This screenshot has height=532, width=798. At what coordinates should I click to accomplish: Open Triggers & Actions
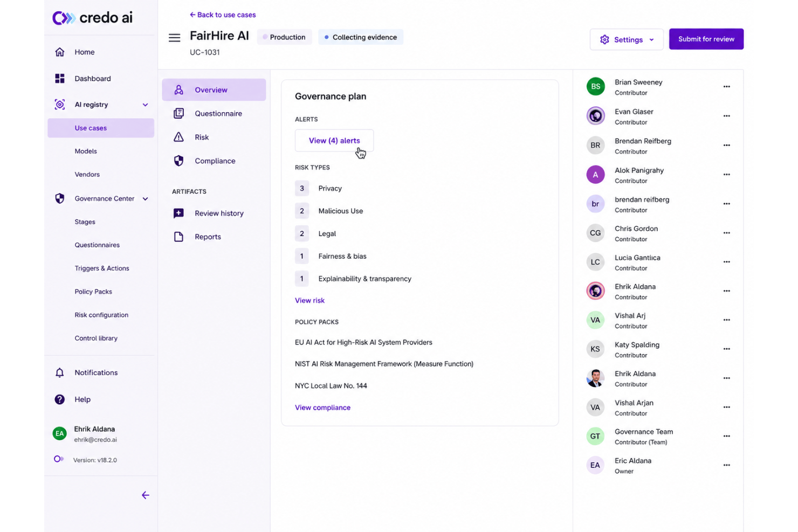(102, 268)
